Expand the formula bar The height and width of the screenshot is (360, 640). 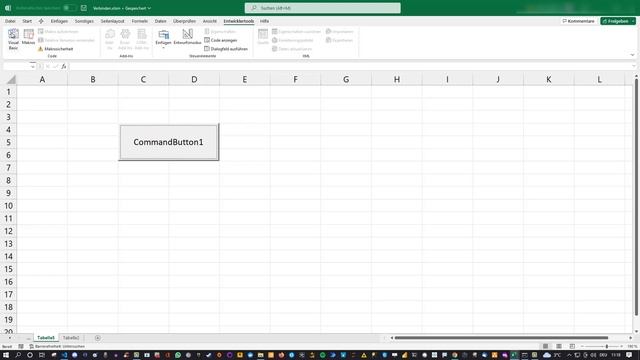pos(633,66)
